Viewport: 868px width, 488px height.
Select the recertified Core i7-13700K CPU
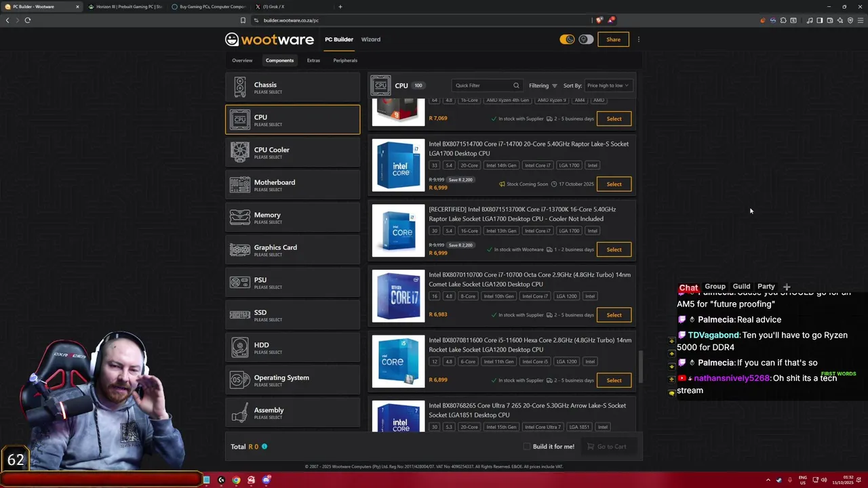[x=614, y=249]
